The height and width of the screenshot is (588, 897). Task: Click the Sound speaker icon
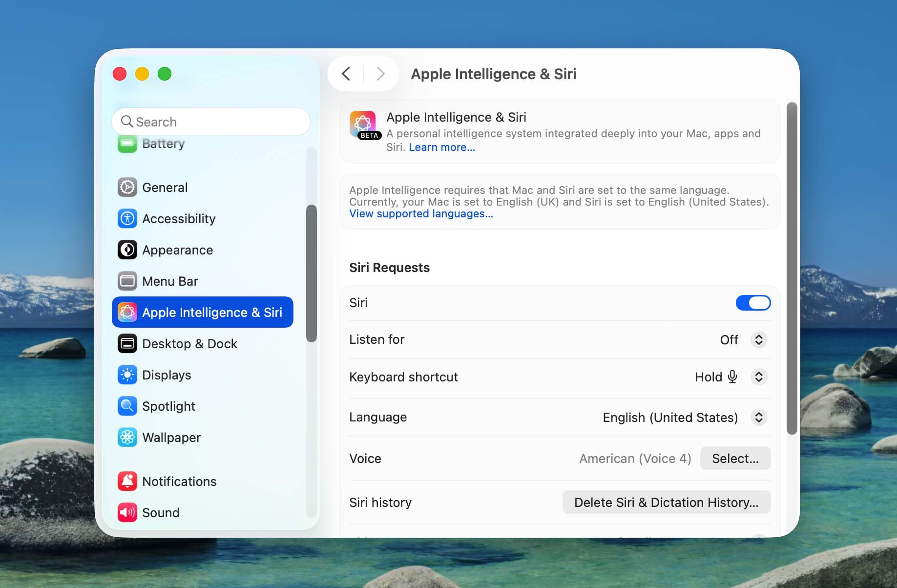point(127,513)
